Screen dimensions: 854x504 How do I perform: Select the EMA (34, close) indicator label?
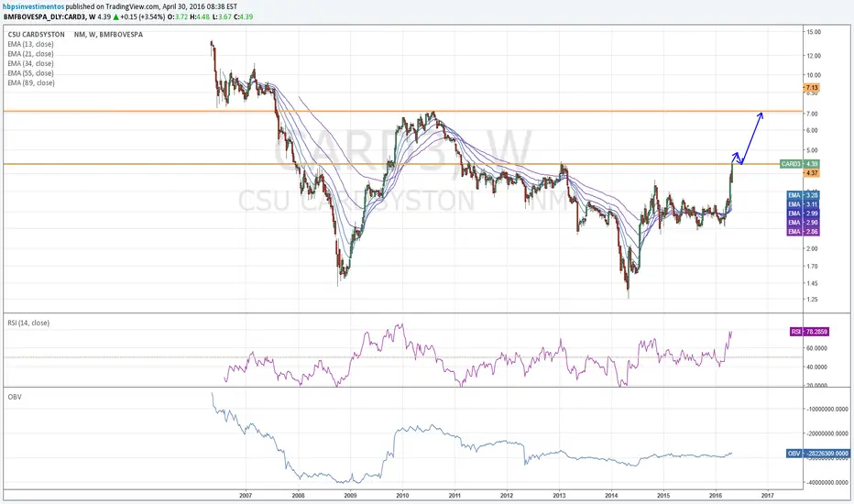point(30,64)
